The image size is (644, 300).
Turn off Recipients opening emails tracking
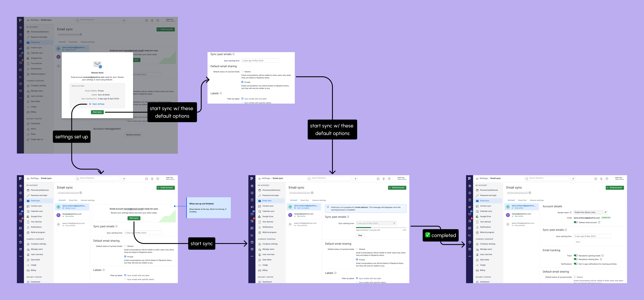[576, 256]
